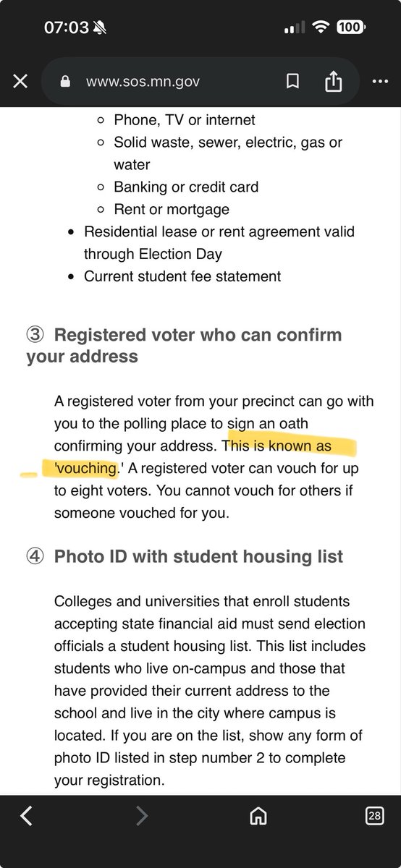Viewport: 401px width, 868px height.
Task: Go to home with the house icon
Action: (x=258, y=817)
